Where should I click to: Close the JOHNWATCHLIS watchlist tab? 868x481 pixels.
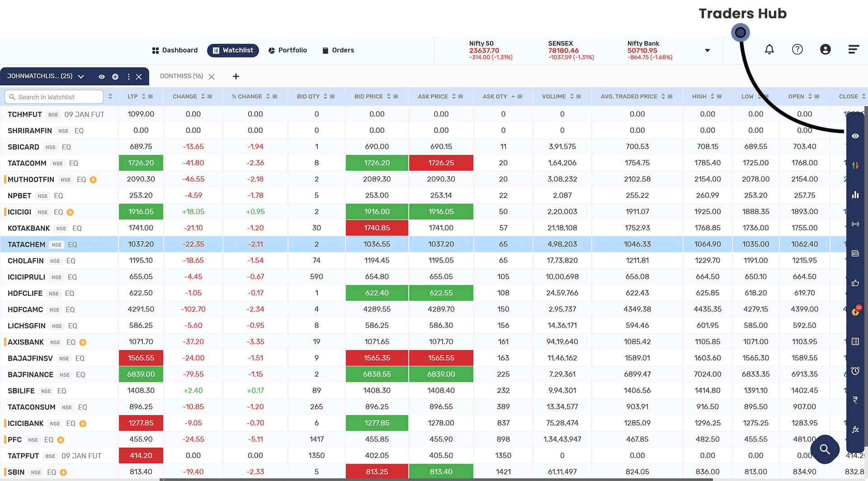(x=139, y=77)
